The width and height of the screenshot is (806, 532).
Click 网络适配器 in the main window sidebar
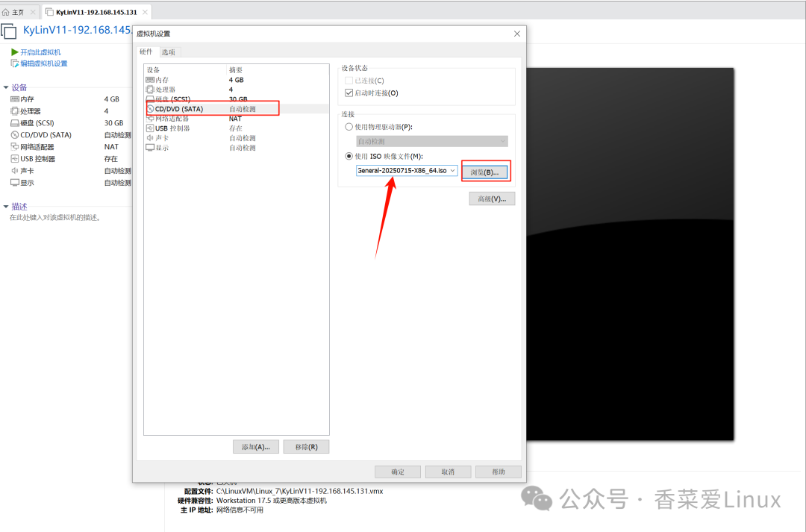click(37, 147)
